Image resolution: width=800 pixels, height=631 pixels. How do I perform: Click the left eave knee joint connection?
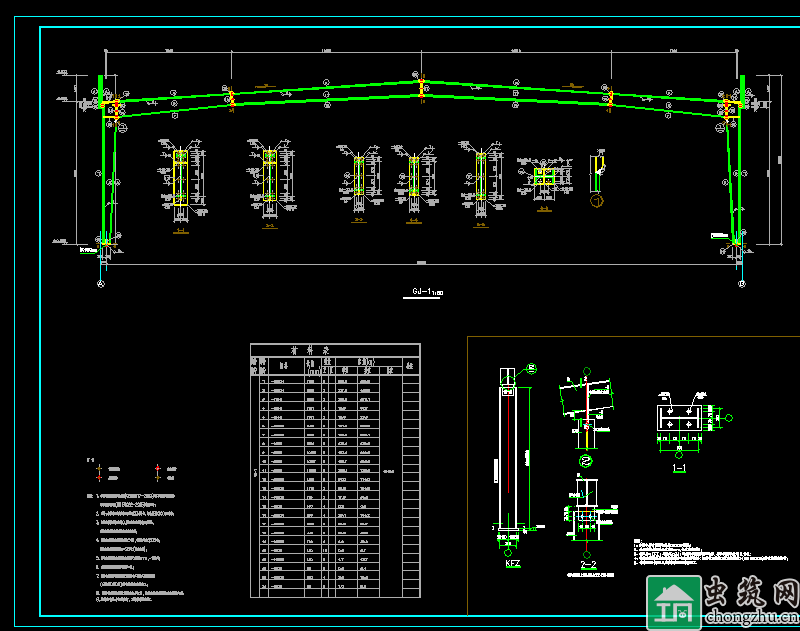[x=113, y=106]
